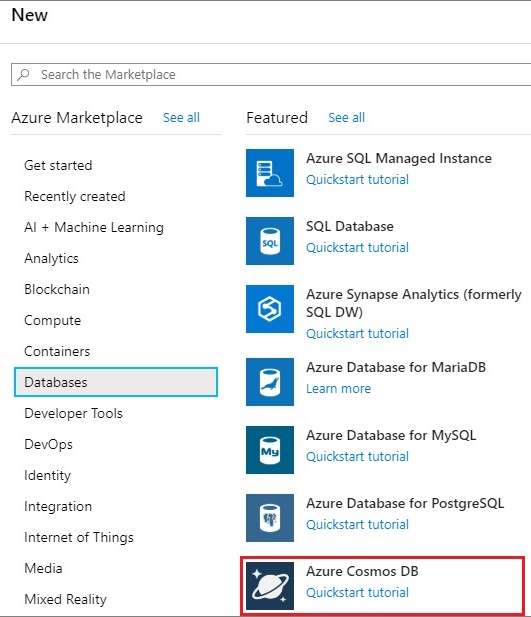Select Analytics category
Image resolution: width=531 pixels, height=617 pixels.
coord(51,259)
